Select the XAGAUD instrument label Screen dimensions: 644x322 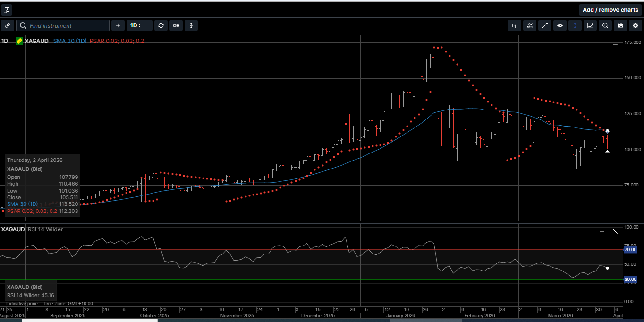36,41
